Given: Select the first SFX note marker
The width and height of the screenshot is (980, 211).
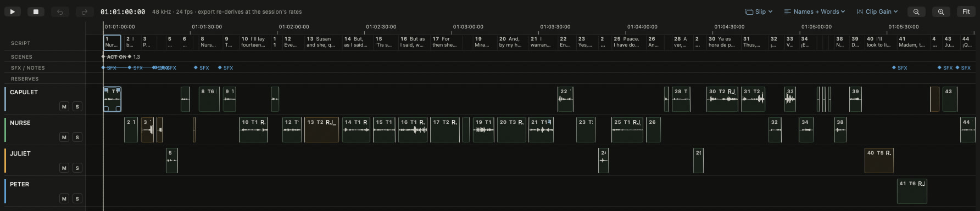Looking at the screenshot, I should (109, 68).
